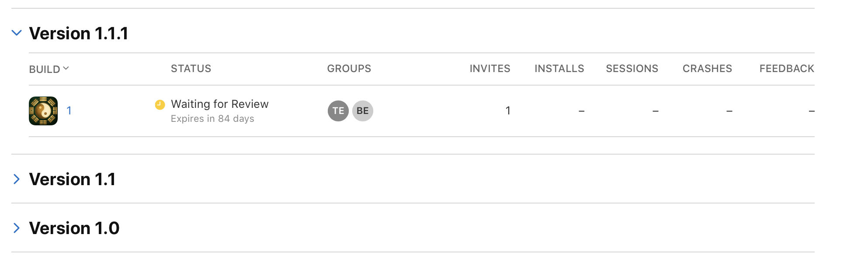Image resolution: width=868 pixels, height=269 pixels.
Task: Click the invites count of 1
Action: click(508, 110)
